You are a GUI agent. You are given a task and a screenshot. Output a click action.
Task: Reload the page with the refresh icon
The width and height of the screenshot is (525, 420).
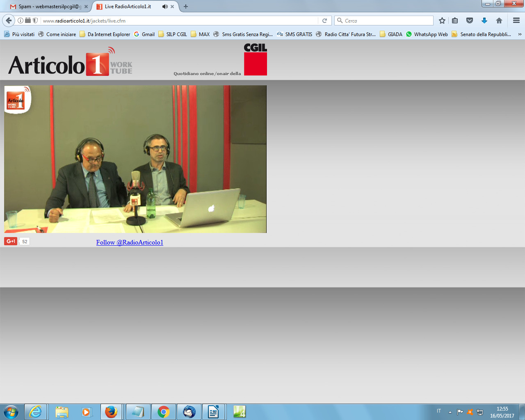click(x=324, y=21)
